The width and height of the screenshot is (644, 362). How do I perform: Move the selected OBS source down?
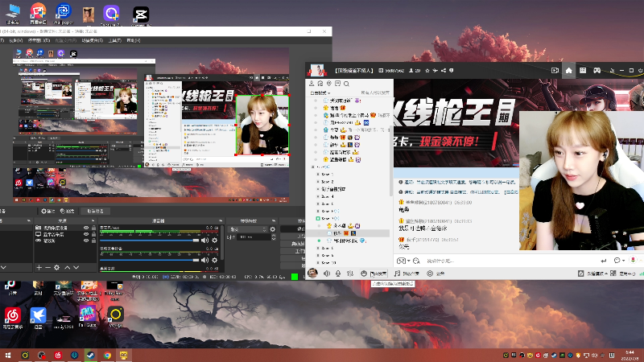click(76, 267)
